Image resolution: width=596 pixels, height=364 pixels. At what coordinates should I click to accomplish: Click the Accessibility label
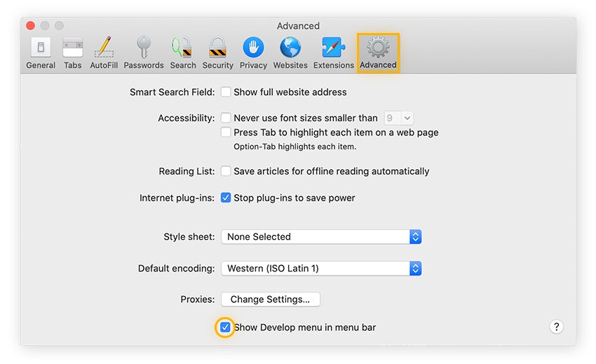click(187, 118)
